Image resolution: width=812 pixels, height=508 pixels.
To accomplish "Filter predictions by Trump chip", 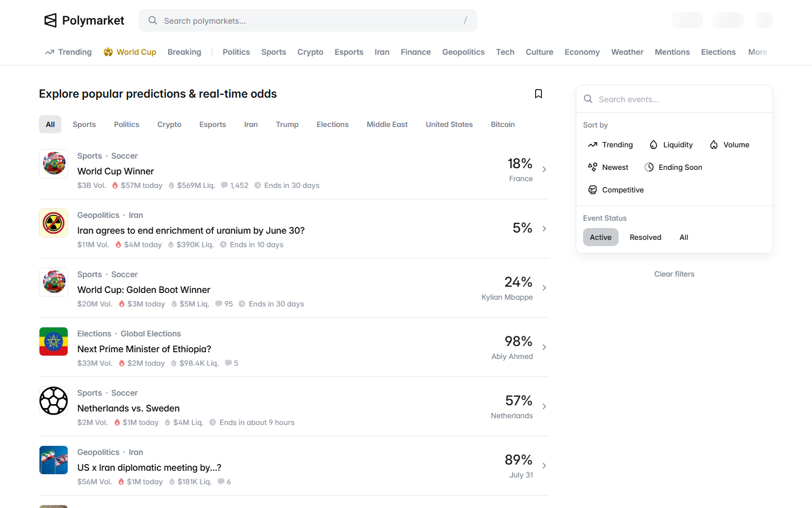I will click(287, 124).
